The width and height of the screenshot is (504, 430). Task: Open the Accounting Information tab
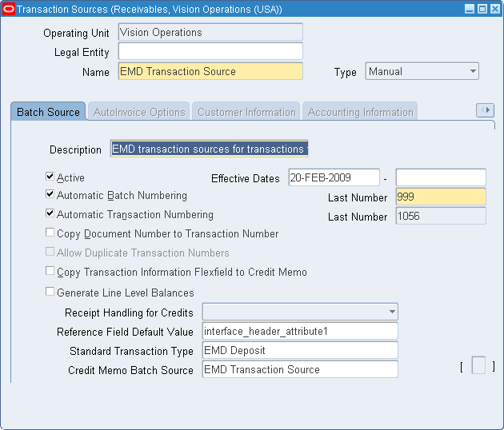[360, 112]
